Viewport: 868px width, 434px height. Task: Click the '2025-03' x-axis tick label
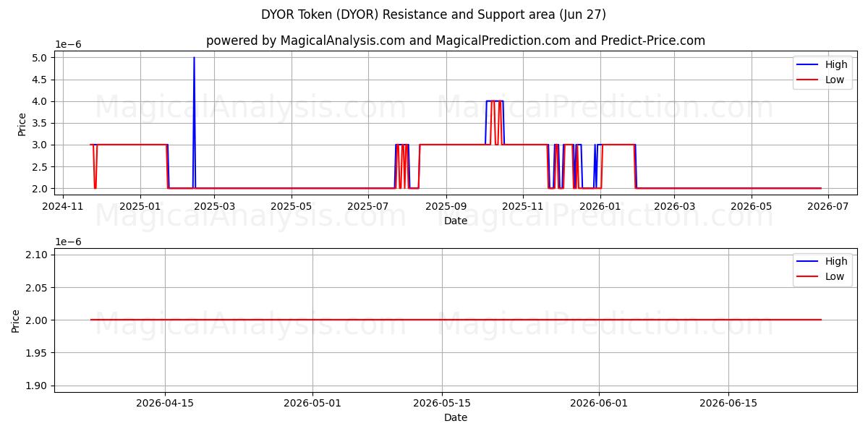click(214, 207)
